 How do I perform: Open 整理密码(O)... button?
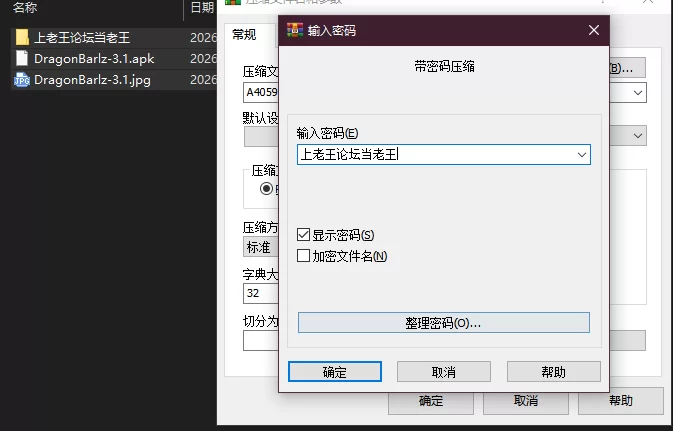[x=444, y=323]
